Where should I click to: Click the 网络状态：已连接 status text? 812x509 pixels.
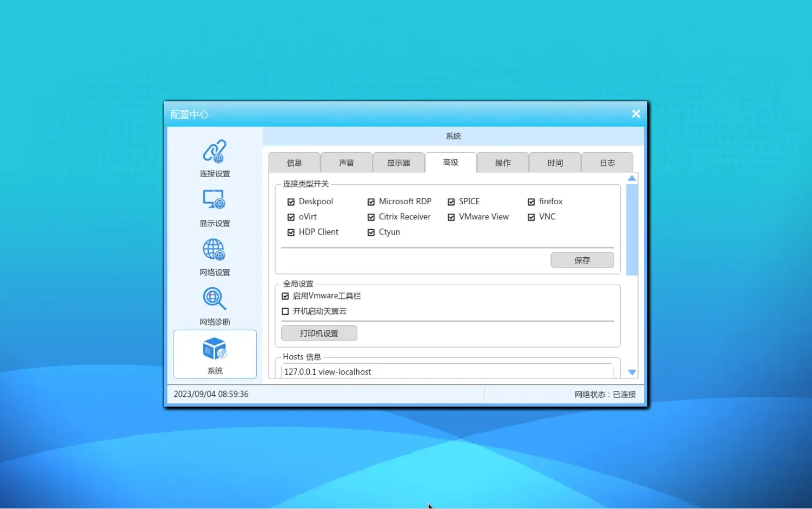(x=605, y=394)
